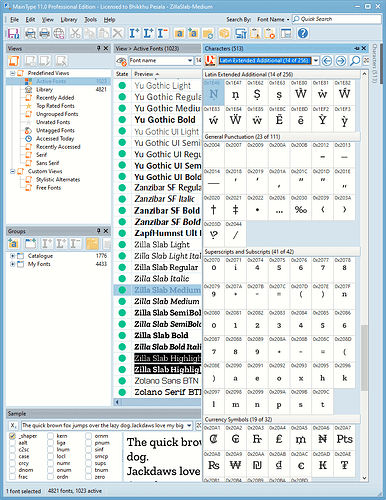Screen dimensions: 386x500
Task: Click the Characters panel vertical scrollbar thumb
Action: coord(364,357)
